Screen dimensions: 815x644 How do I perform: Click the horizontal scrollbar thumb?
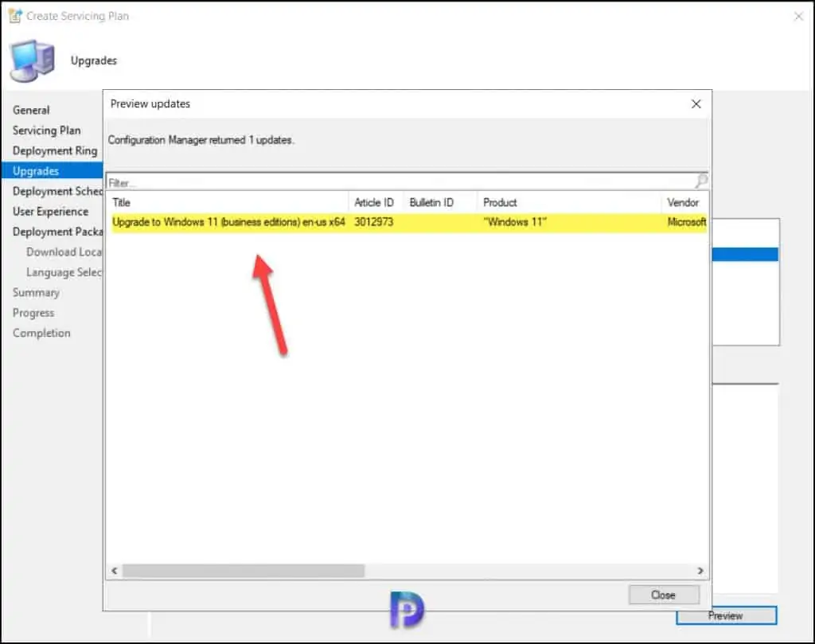coord(244,571)
